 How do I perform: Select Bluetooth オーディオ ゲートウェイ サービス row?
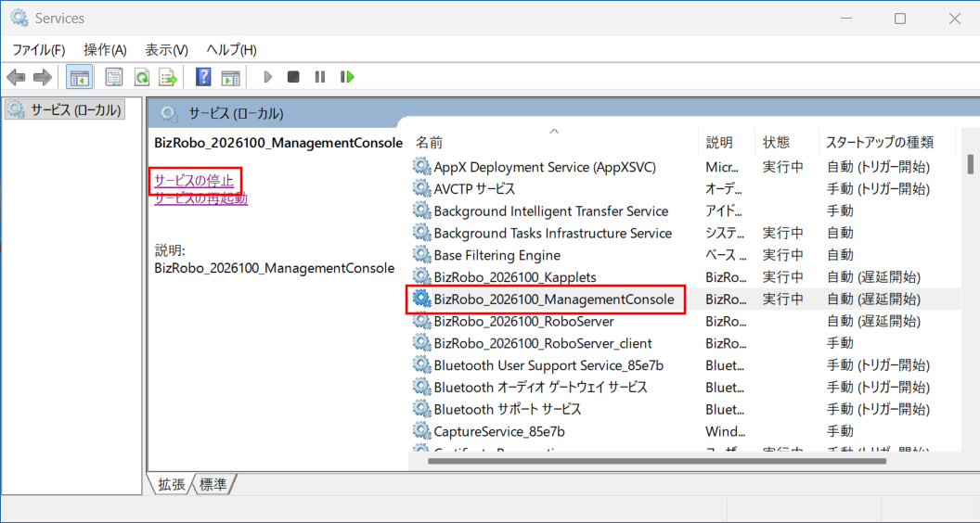pyautogui.click(x=685, y=388)
